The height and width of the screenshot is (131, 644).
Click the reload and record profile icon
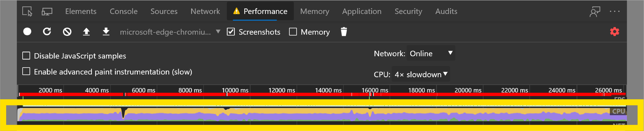(47, 32)
